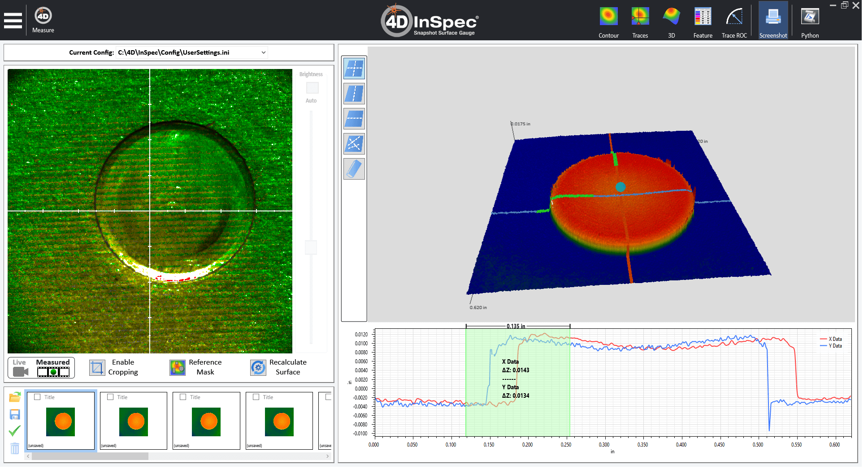
Task: Select the diagonal cross trace tool
Action: [x=354, y=144]
